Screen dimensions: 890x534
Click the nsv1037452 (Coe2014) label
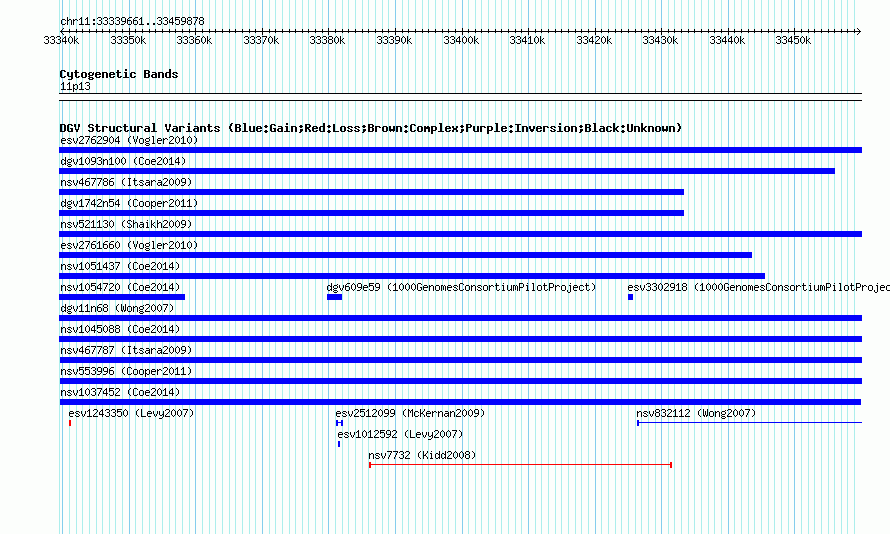coord(120,392)
